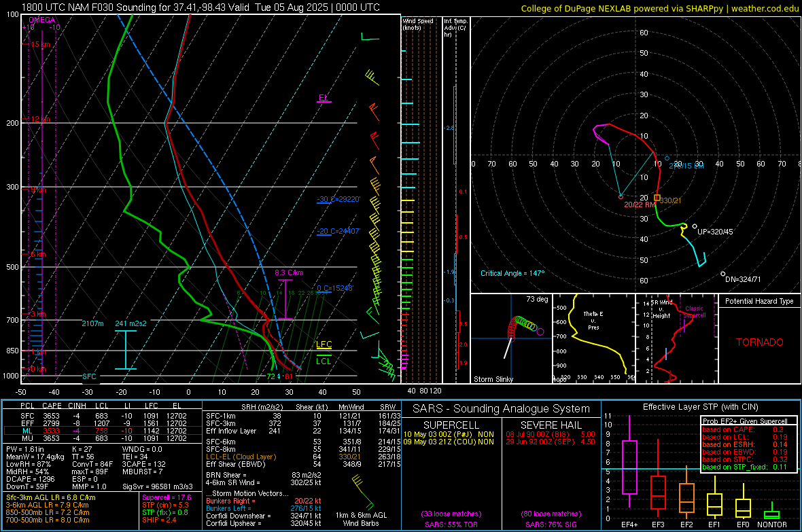Click the SHIP = 2.4 value
Image resolution: width=802 pixels, height=532 pixels.
point(159,520)
